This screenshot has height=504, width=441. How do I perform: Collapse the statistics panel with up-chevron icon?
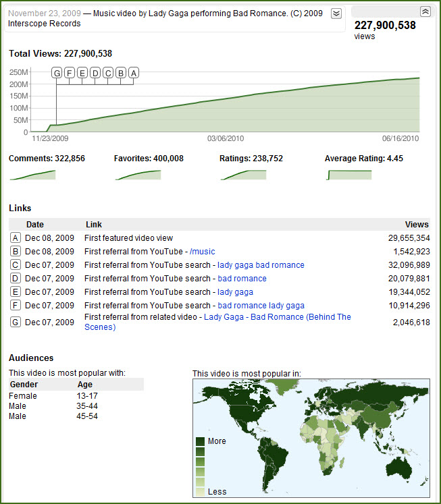click(x=425, y=11)
